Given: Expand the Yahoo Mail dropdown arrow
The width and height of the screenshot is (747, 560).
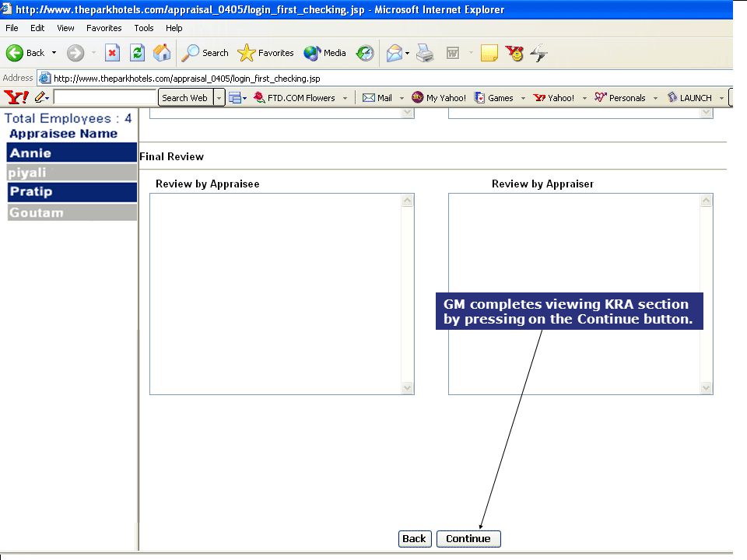Looking at the screenshot, I should (402, 98).
